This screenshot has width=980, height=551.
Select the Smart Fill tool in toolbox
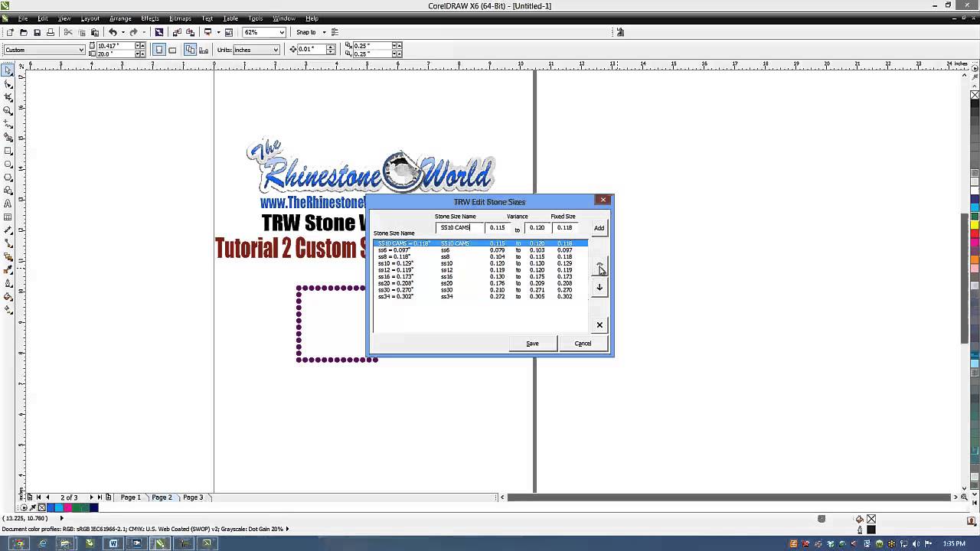[x=8, y=137]
